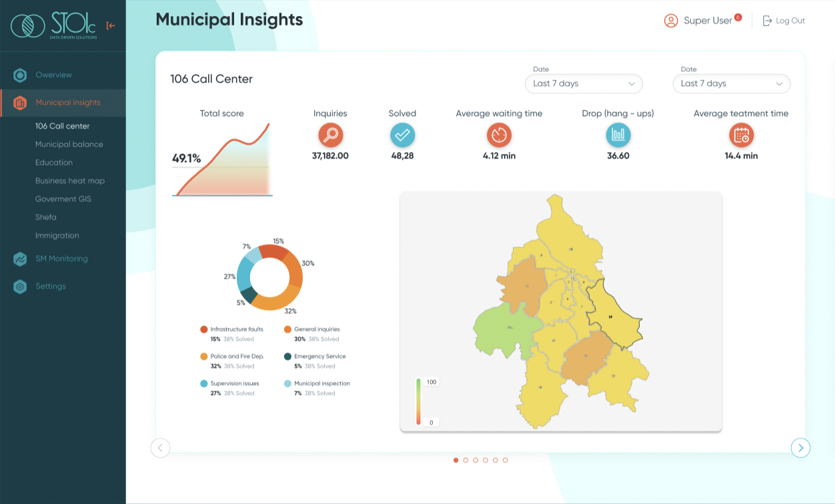Click the Municipal insights building icon
This screenshot has height=504, width=835.
pyautogui.click(x=20, y=103)
